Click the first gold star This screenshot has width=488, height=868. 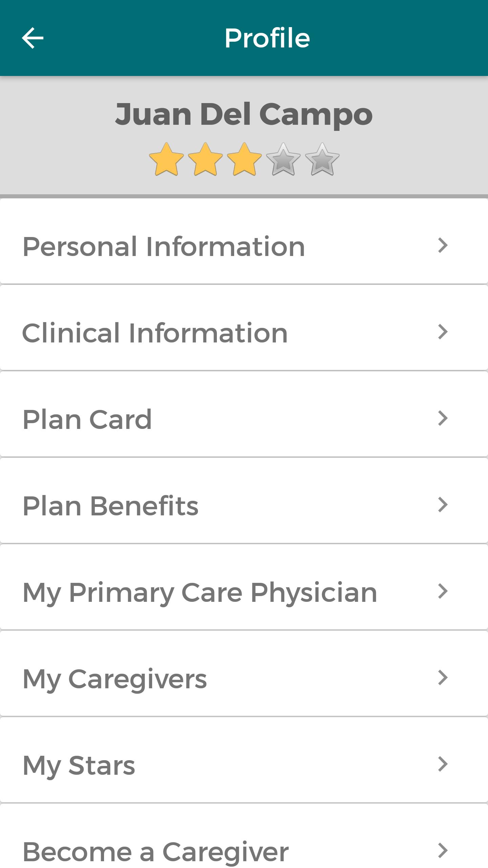(166, 159)
